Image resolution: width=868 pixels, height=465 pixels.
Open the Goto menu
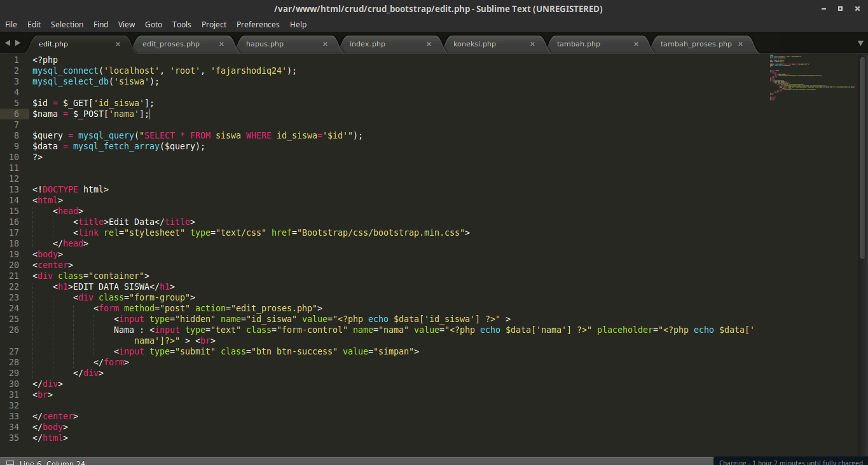point(153,24)
